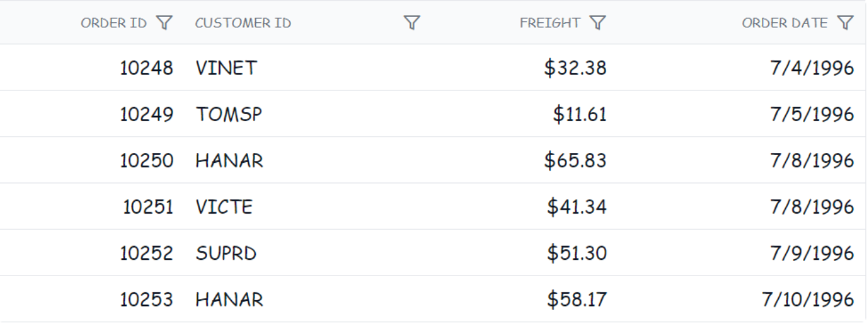Image resolution: width=868 pixels, height=323 pixels.
Task: Select the SUPRD customer cell
Action: [x=226, y=253]
